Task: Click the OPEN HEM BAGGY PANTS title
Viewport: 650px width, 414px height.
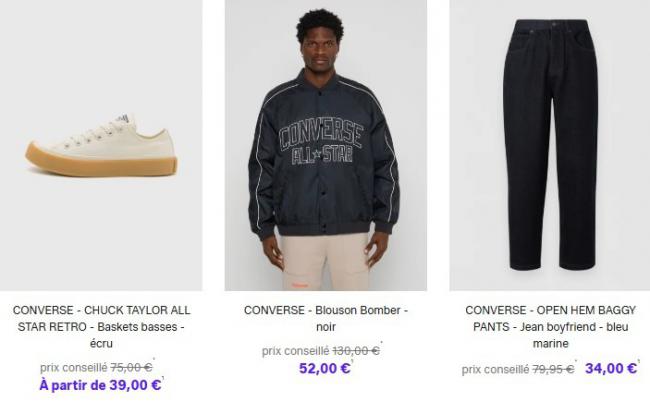Action: click(x=550, y=327)
